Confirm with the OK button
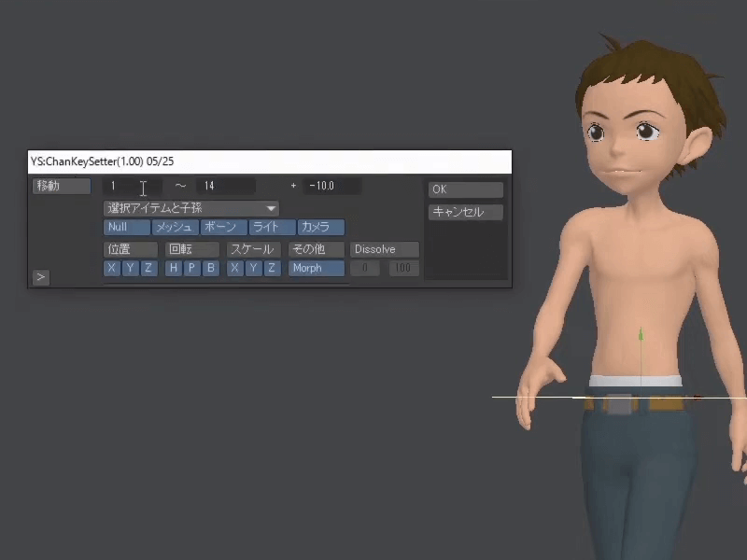The height and width of the screenshot is (560, 747). tap(465, 189)
